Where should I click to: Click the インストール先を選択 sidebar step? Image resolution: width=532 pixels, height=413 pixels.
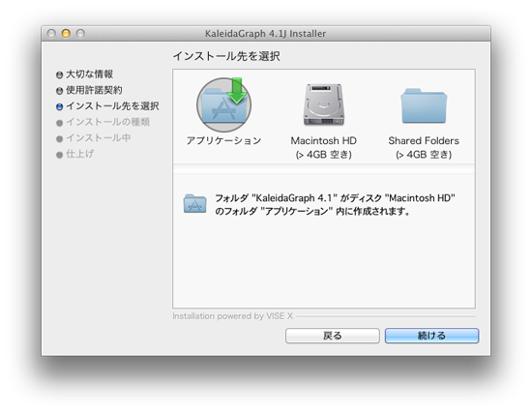point(112,105)
